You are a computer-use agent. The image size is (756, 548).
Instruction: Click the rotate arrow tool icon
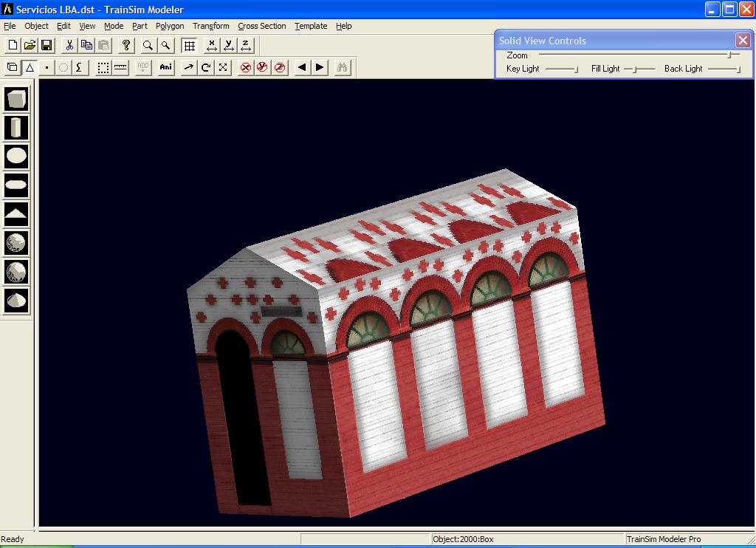point(206,67)
